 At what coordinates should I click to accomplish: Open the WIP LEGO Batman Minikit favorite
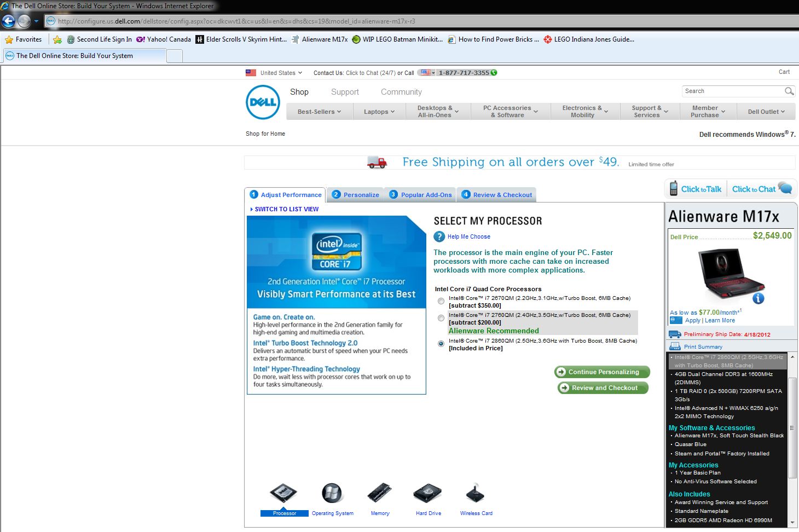(x=398, y=39)
